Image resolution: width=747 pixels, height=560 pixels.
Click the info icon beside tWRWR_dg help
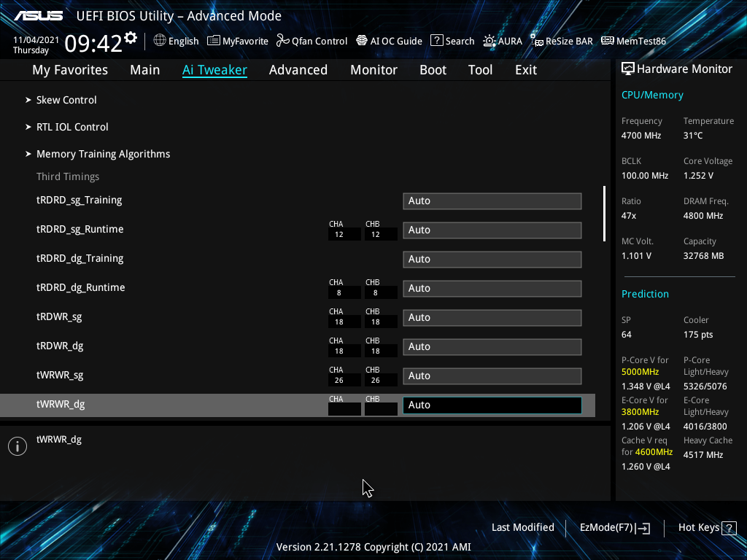[18, 446]
